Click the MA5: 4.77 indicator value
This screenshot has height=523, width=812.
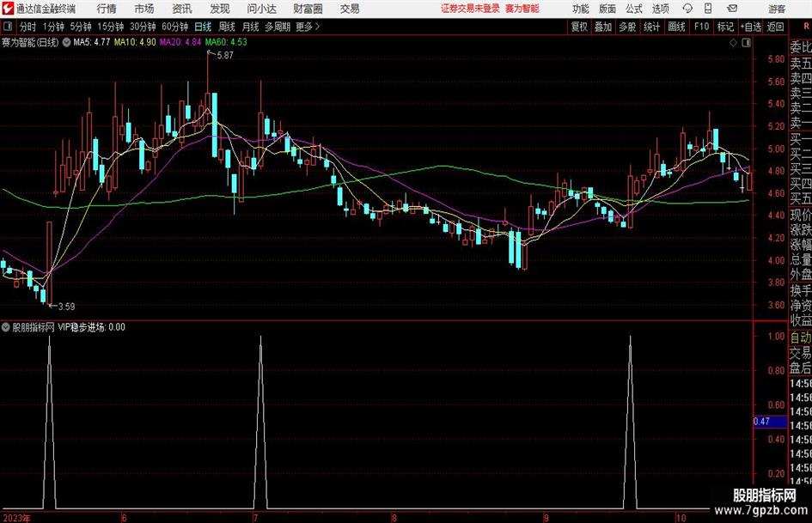pos(92,42)
